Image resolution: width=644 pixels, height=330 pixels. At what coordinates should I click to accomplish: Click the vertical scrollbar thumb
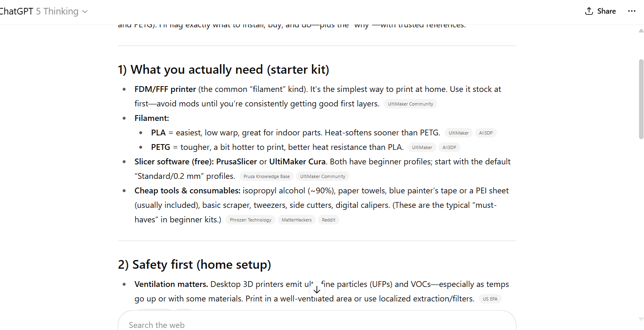point(641,99)
